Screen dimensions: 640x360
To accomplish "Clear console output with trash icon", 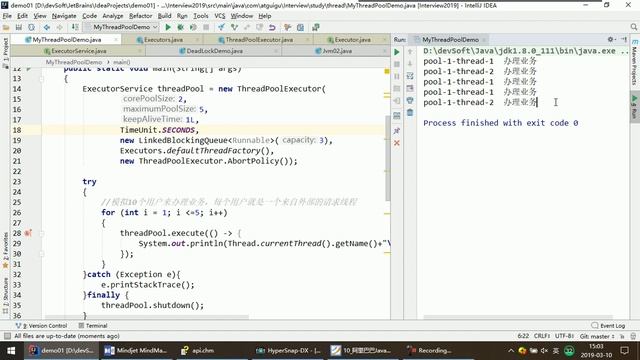I will click(x=410, y=112).
